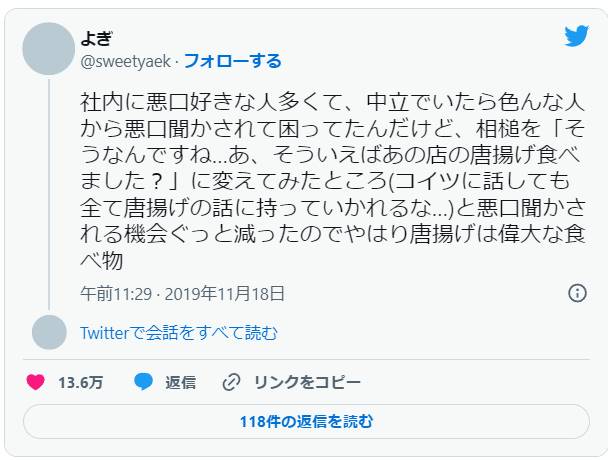Click リンクをコピー to copy link
Viewport: 608px width, 460px height.
pyautogui.click(x=307, y=383)
